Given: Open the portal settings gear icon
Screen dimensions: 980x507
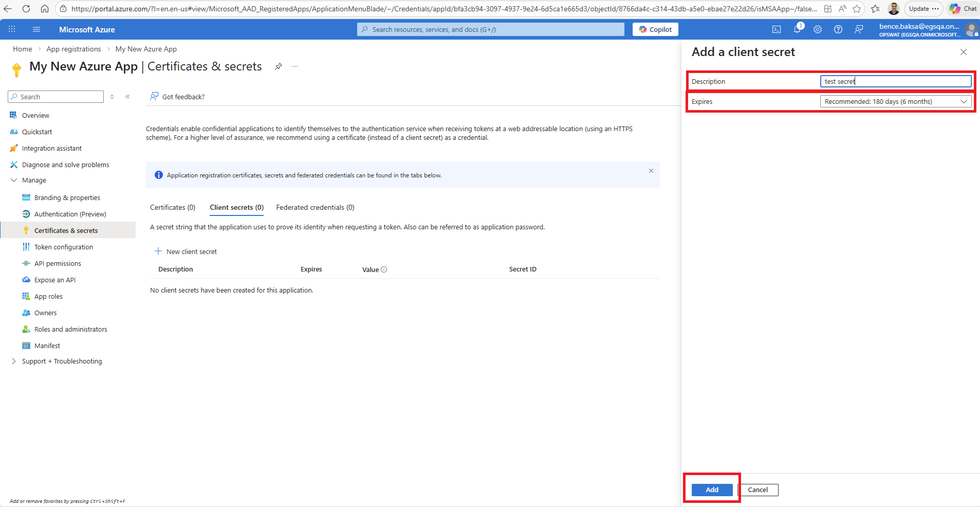Looking at the screenshot, I should (x=818, y=30).
